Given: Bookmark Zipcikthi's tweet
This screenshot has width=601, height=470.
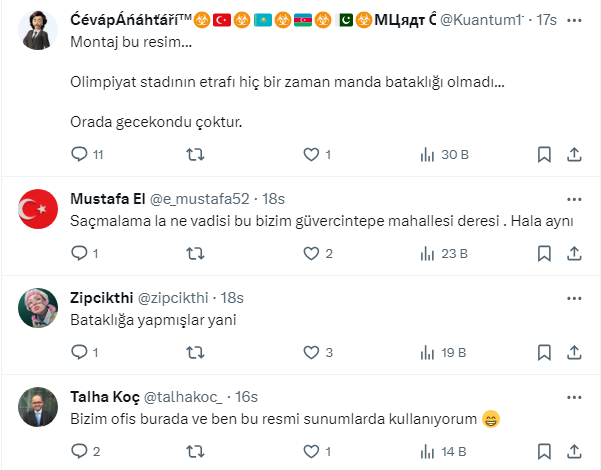Looking at the screenshot, I should click(544, 352).
